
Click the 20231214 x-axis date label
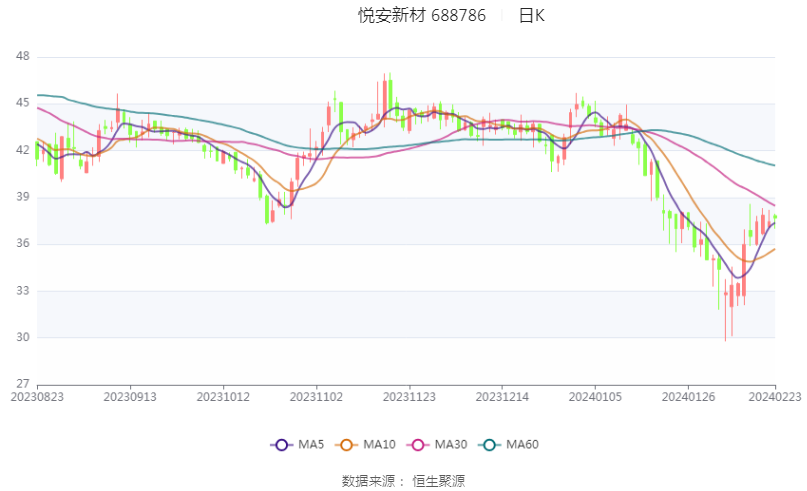[502, 397]
